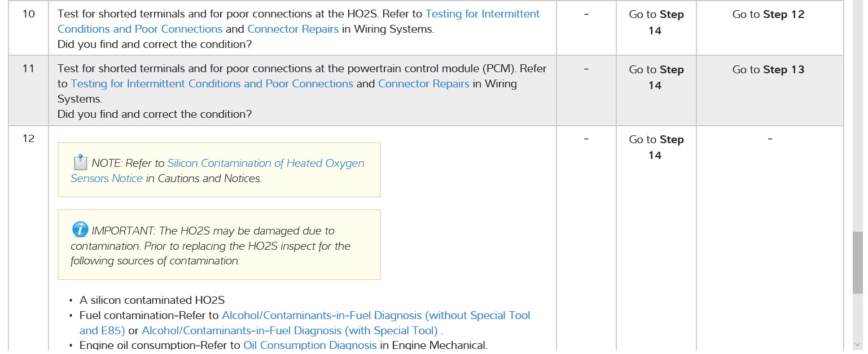Screen dimensions: 868x354
Task: Click the step number 11 cell
Action: pos(28,69)
